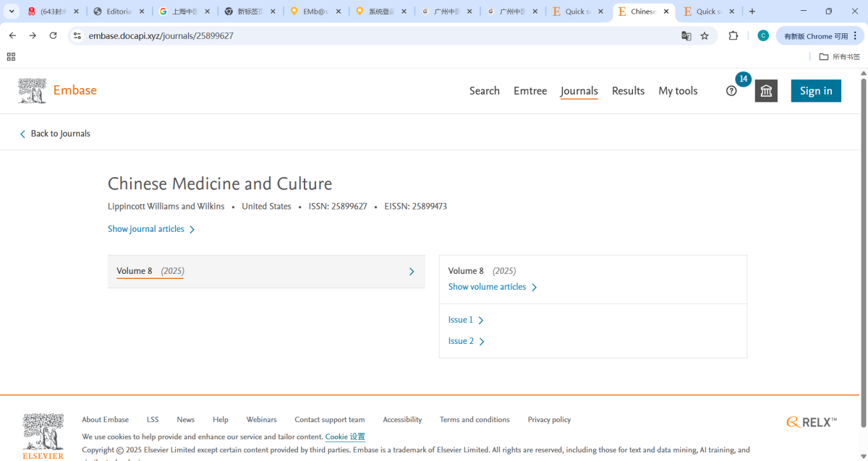Open the Emtree menu item
The image size is (868, 461).
(x=530, y=91)
